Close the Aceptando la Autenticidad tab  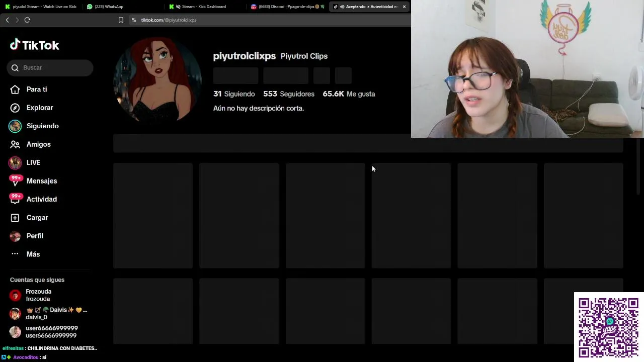pos(404,7)
